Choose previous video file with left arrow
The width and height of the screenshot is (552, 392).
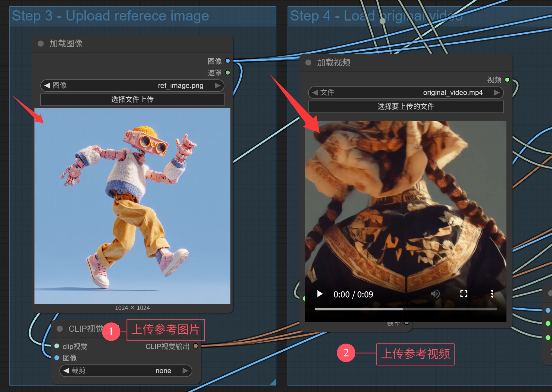(x=315, y=93)
